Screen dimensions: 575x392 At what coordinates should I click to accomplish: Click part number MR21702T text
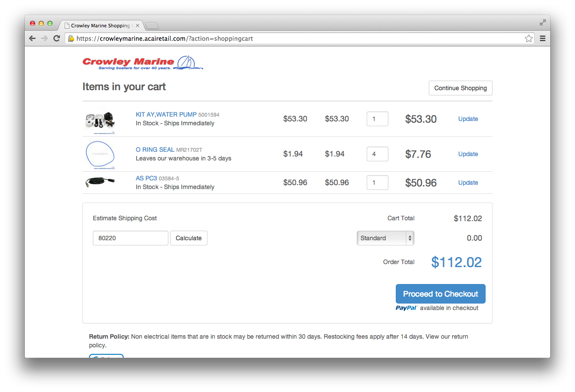[x=189, y=150]
